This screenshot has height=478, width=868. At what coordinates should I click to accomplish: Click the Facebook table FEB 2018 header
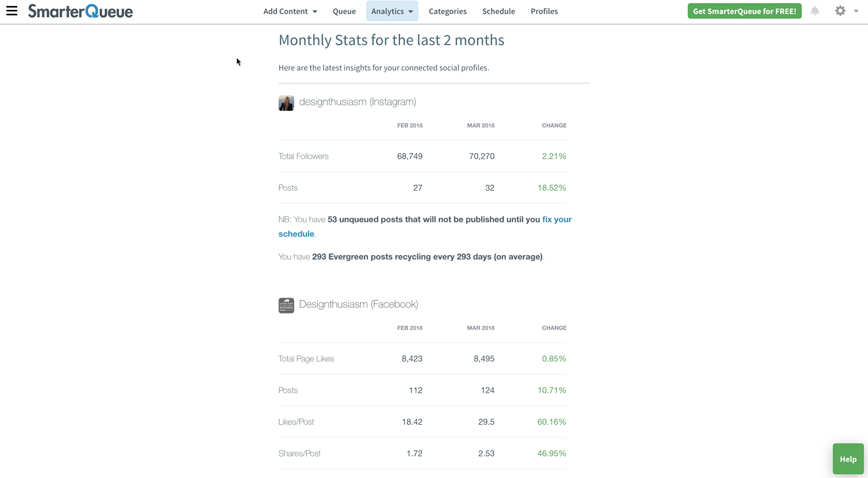410,328
